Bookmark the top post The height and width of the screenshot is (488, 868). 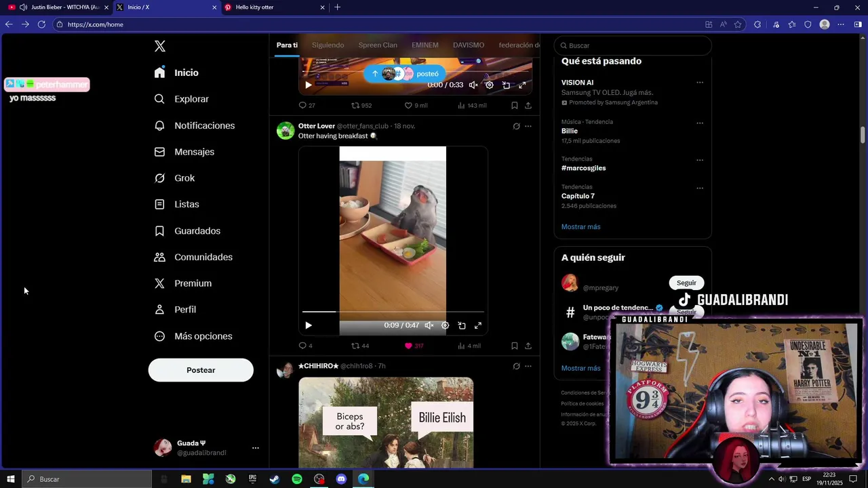pos(515,106)
